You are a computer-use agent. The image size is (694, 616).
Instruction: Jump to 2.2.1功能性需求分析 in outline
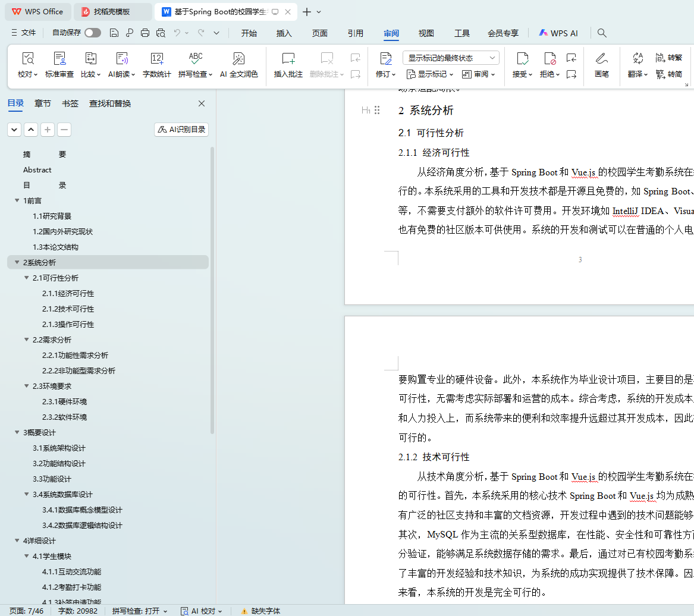click(75, 356)
